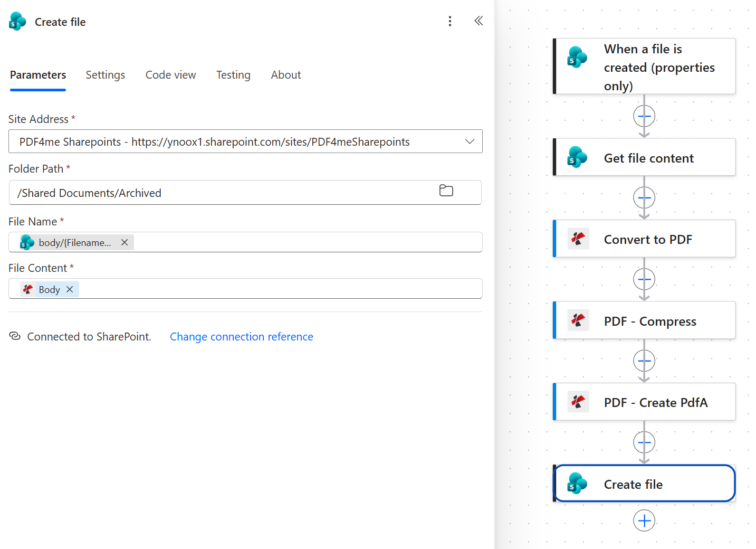This screenshot has width=756, height=549.
Task: Add new step below Create file with plus
Action: point(644,520)
